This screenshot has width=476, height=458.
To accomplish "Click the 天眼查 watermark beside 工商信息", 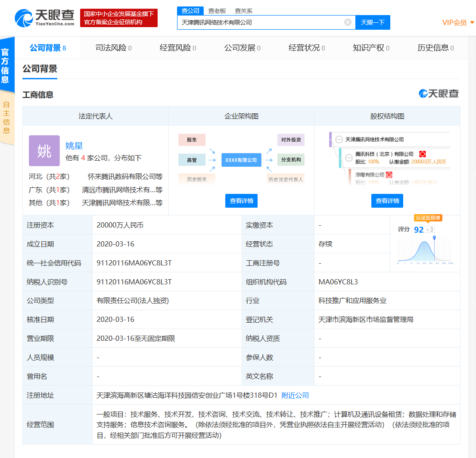I will (439, 93).
